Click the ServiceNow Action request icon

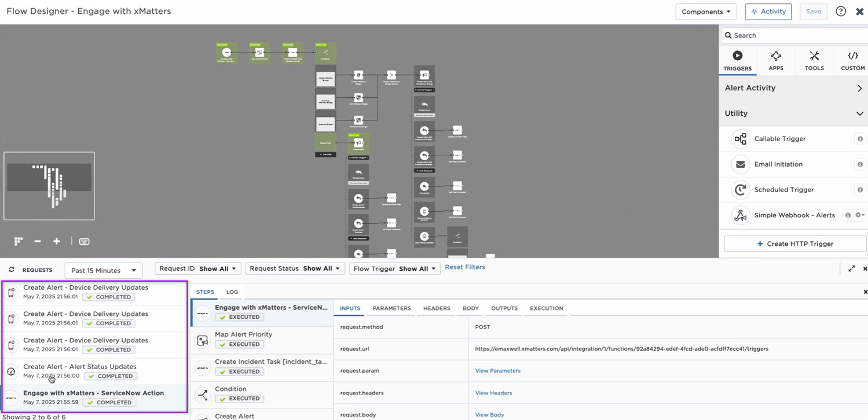(11, 398)
